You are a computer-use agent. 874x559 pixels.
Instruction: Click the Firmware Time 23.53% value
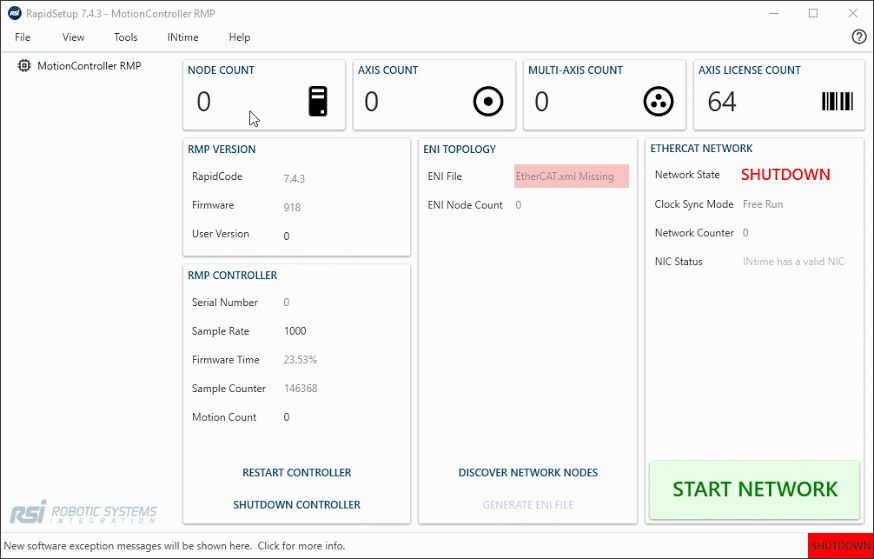[300, 360]
